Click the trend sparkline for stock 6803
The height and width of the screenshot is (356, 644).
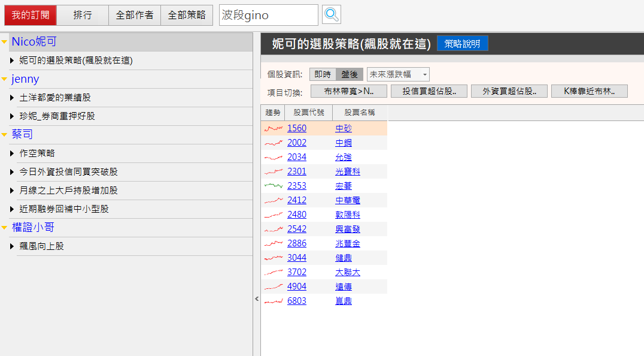click(x=273, y=301)
